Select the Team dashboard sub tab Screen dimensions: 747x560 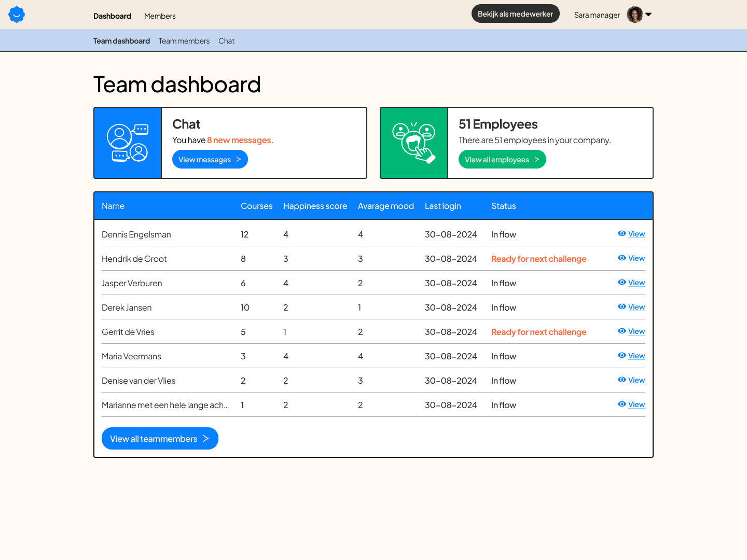pyautogui.click(x=121, y=41)
